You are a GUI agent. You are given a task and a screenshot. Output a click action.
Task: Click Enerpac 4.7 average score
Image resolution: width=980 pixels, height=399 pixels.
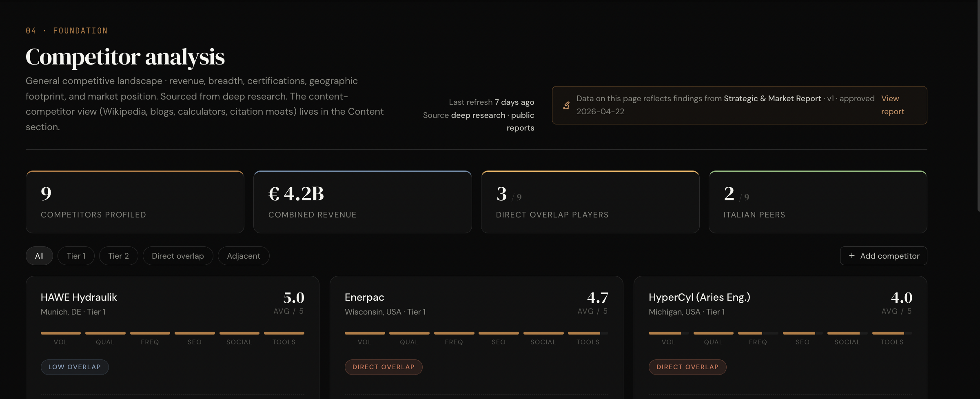tap(598, 298)
